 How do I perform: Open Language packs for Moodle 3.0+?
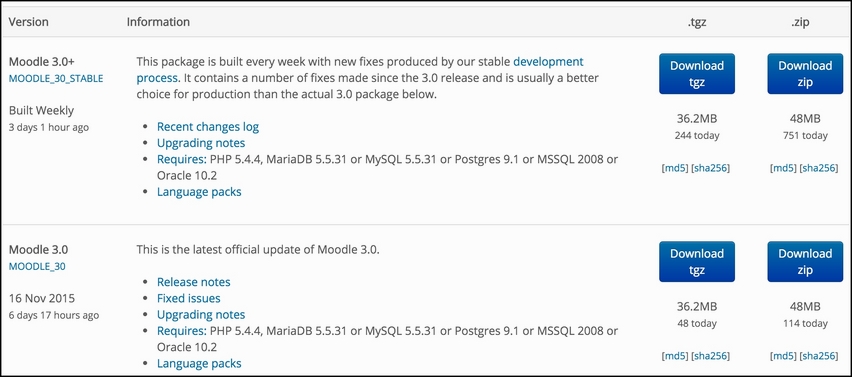tap(199, 192)
